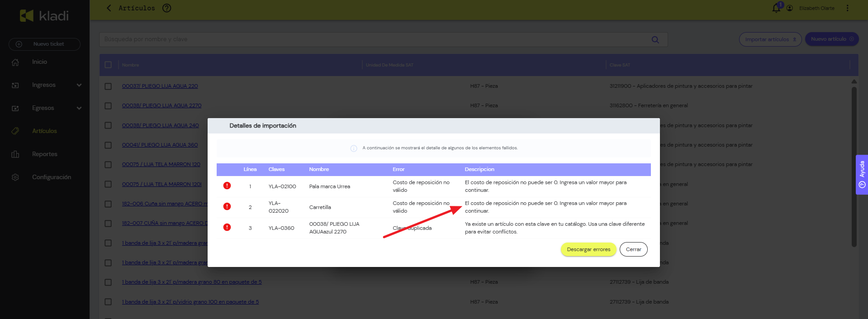868x319 pixels.
Task: Click the red error icon for line 1
Action: (x=227, y=186)
